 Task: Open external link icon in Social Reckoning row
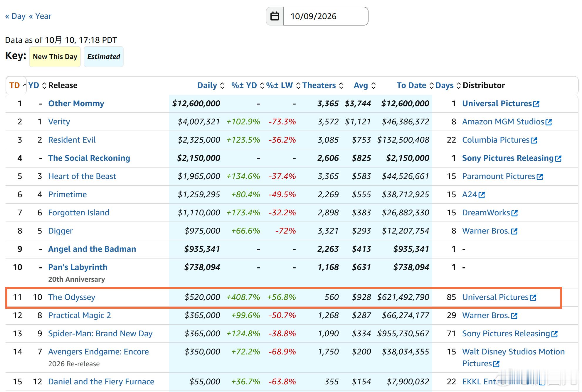558,158
